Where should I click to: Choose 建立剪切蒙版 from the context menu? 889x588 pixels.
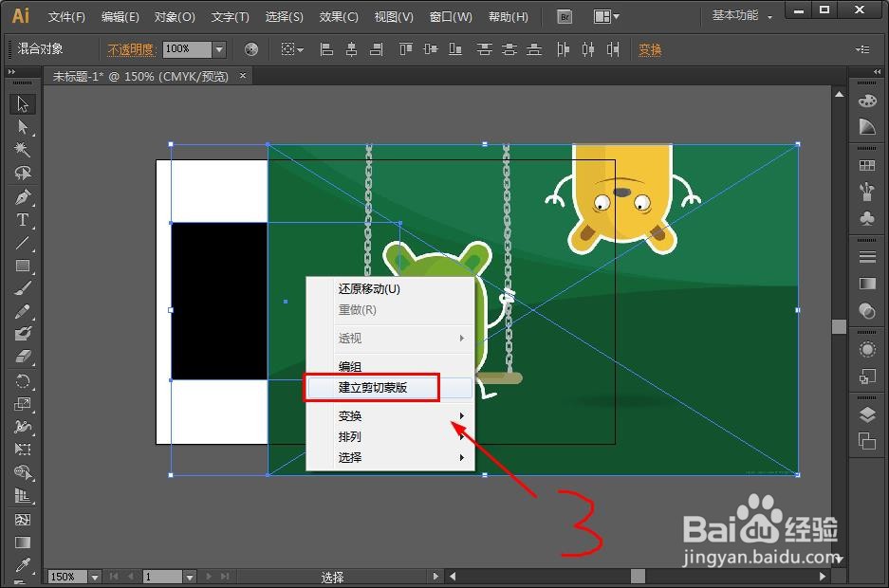pyautogui.click(x=390, y=388)
